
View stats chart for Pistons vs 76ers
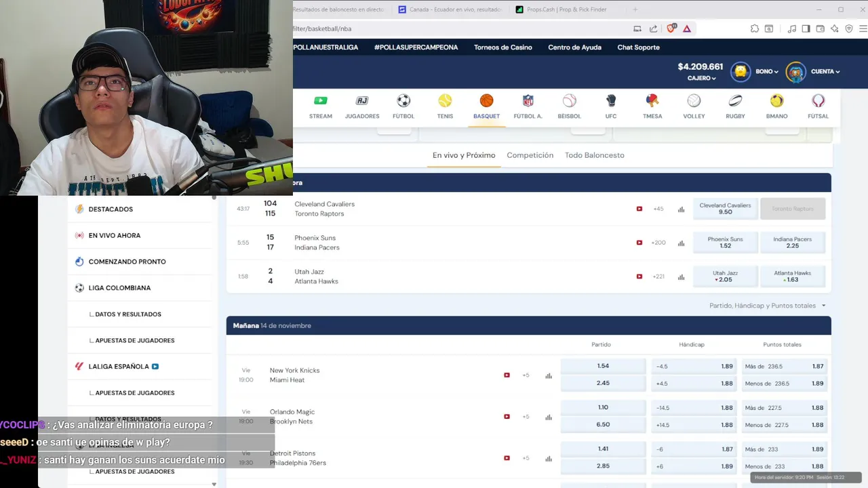point(549,458)
